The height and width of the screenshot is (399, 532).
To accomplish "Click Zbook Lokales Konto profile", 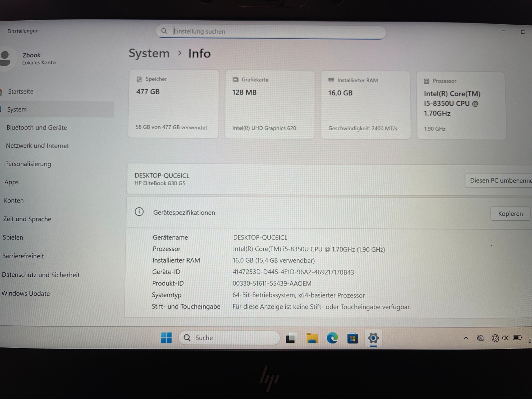I will [x=30, y=58].
